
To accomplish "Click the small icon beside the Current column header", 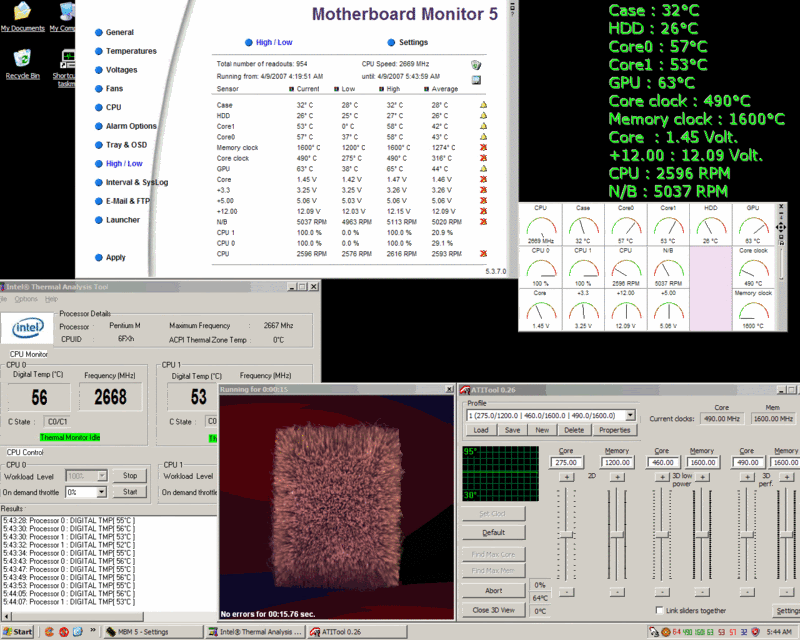I will point(291,89).
